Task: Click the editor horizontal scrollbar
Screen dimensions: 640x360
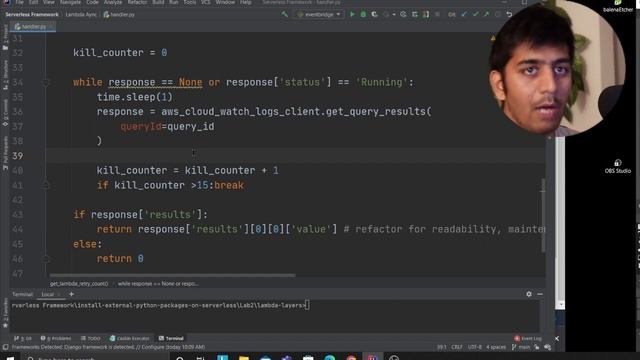Action: [172, 276]
